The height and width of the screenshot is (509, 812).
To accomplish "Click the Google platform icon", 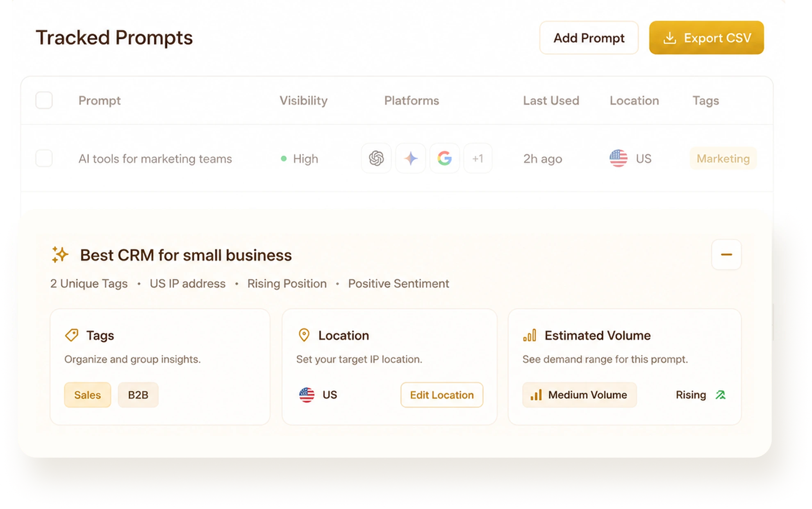I will [x=444, y=158].
